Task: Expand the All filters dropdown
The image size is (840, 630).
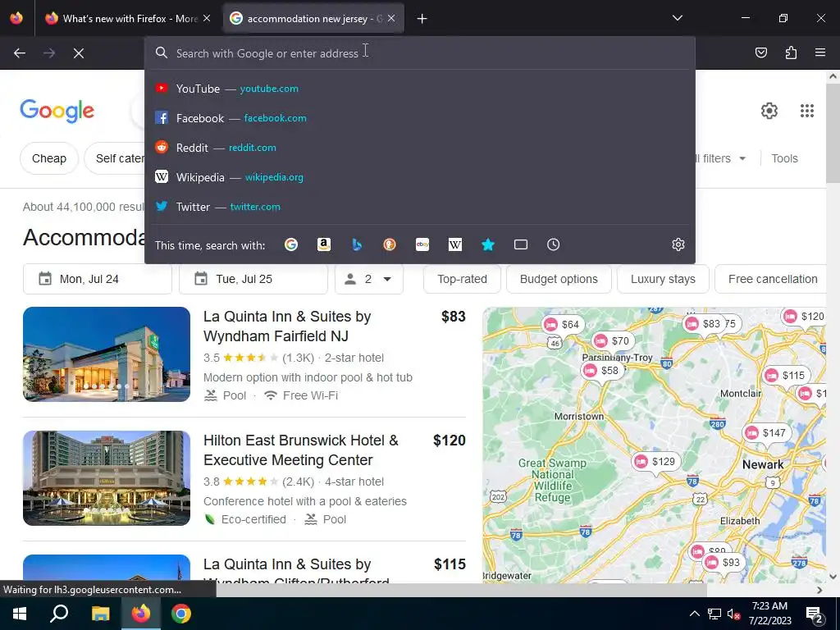Action: [x=719, y=158]
